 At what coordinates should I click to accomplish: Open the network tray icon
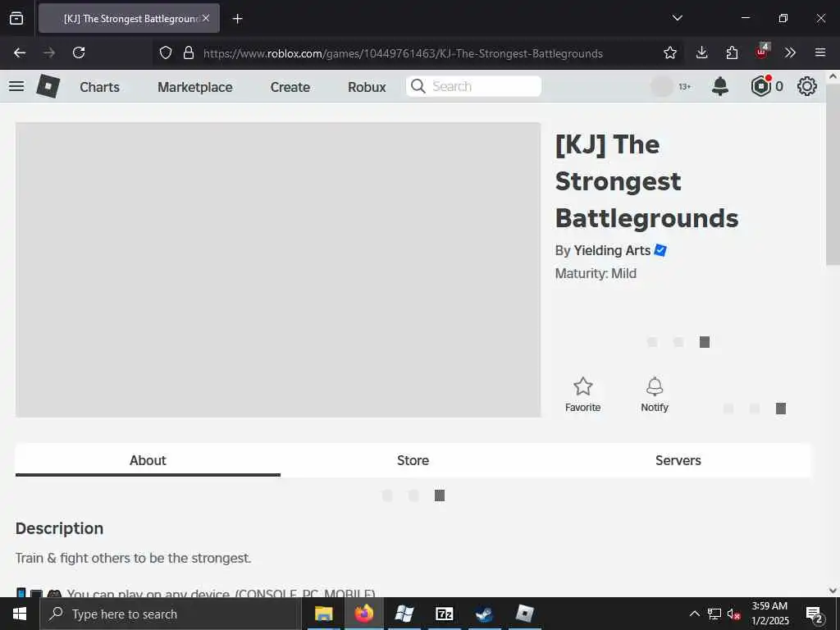pyautogui.click(x=714, y=614)
